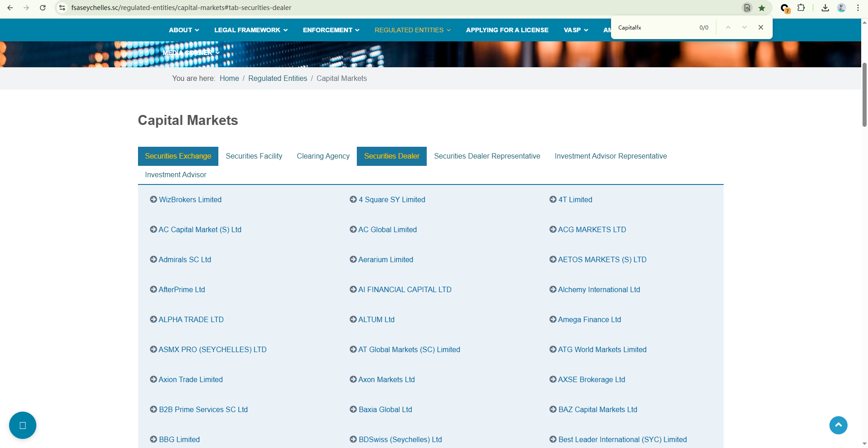Click the arrow icon beside BAZ Capital Markets Ltd

tap(553, 409)
